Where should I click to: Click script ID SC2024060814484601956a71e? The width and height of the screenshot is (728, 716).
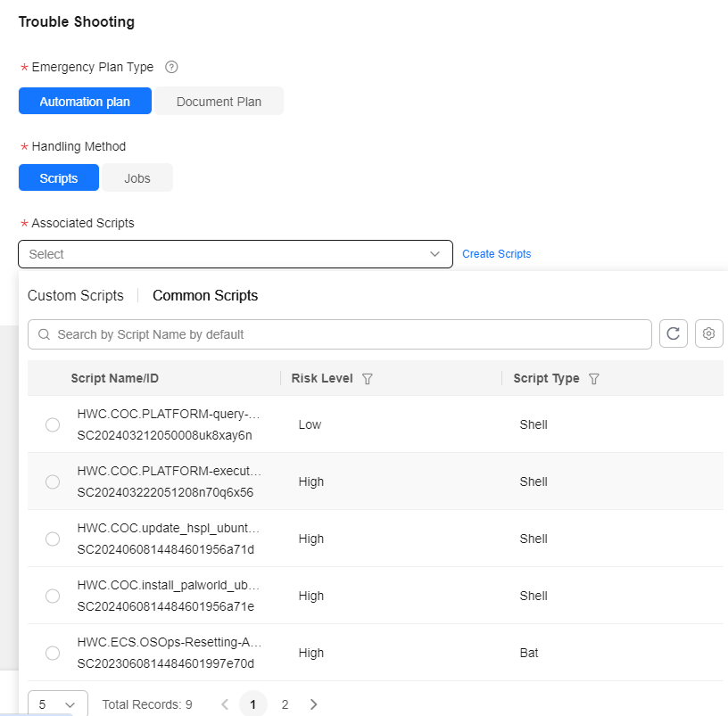pyautogui.click(x=165, y=606)
